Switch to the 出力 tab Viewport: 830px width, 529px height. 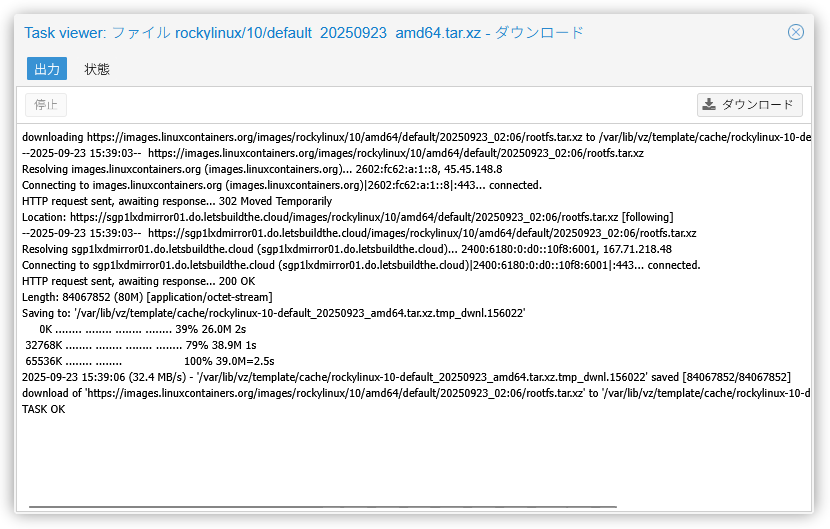pos(47,69)
